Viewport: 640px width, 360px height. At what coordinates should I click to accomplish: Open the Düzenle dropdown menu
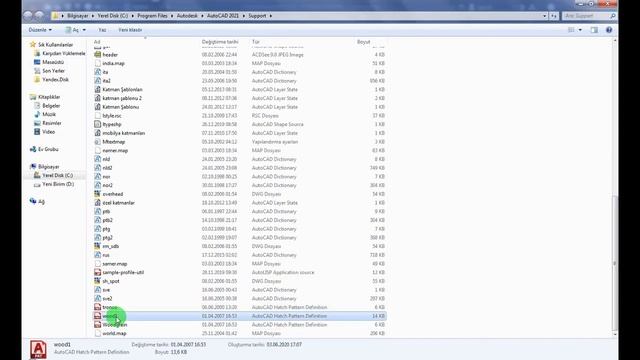[x=40, y=30]
